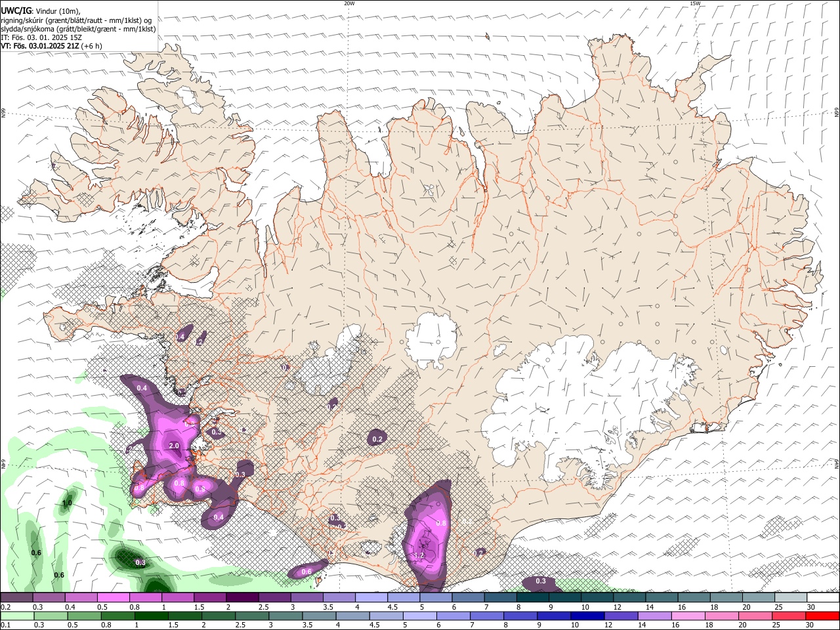Image resolution: width=840 pixels, height=630 pixels.
Task: Select the IT: Fös. 03. 01. 2025 15Z line
Action: click(x=41, y=37)
